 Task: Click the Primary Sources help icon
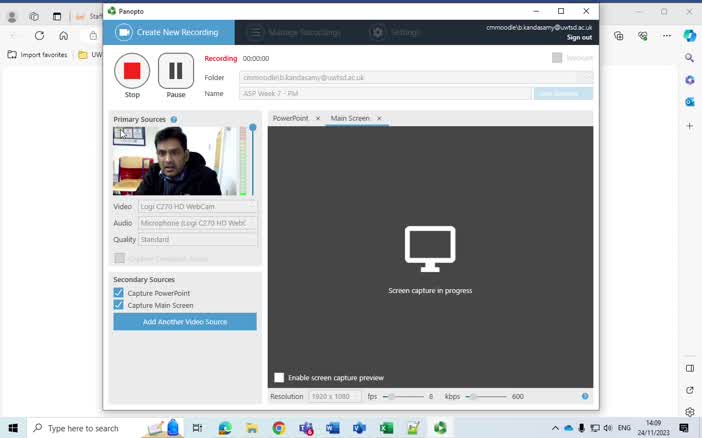click(174, 120)
